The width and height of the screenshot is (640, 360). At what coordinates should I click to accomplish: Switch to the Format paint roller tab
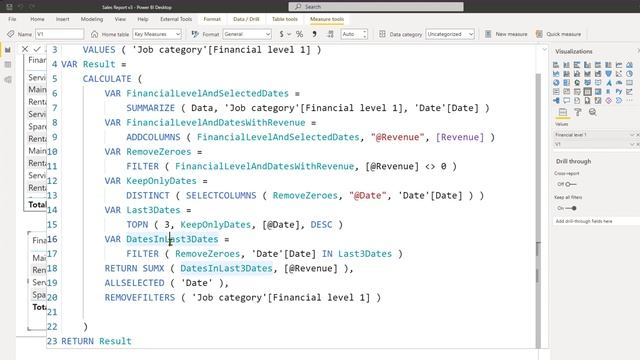(578, 112)
